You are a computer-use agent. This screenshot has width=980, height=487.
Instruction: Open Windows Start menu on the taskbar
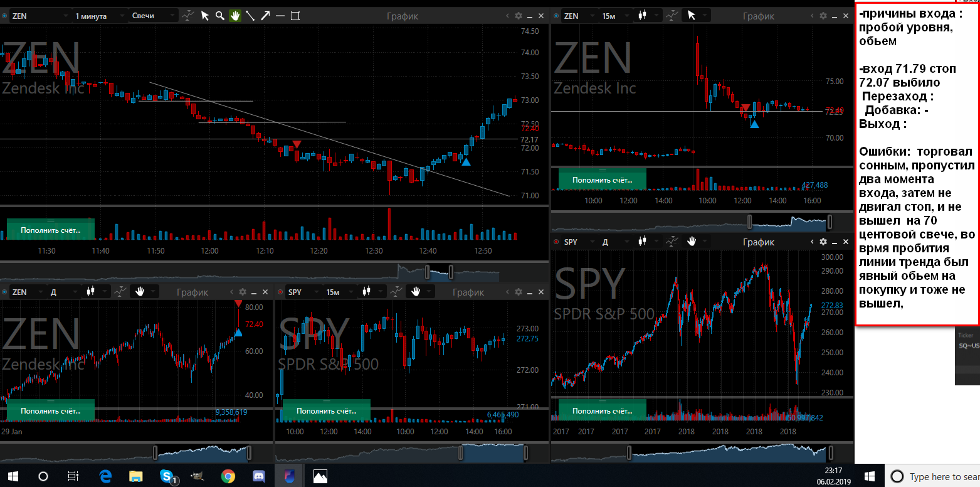(x=13, y=476)
